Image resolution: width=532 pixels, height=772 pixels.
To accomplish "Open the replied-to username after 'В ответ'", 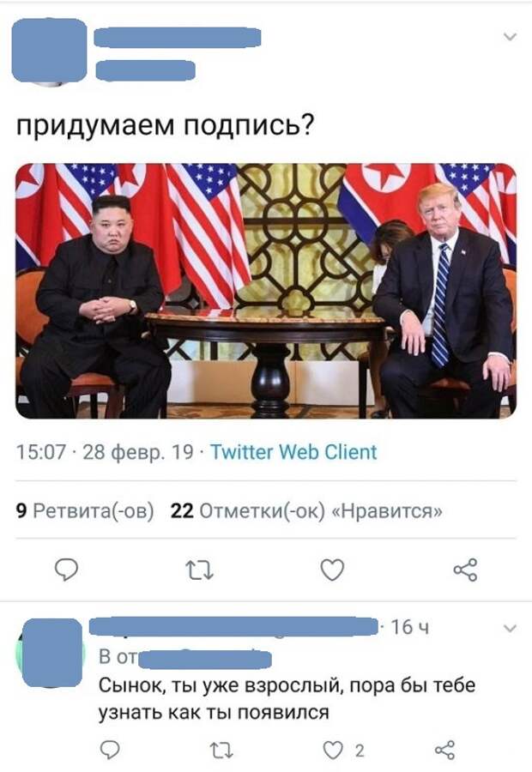I will point(205,658).
